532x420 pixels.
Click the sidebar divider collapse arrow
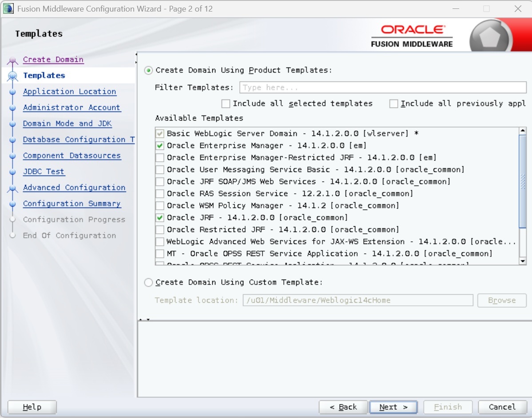coord(136,58)
